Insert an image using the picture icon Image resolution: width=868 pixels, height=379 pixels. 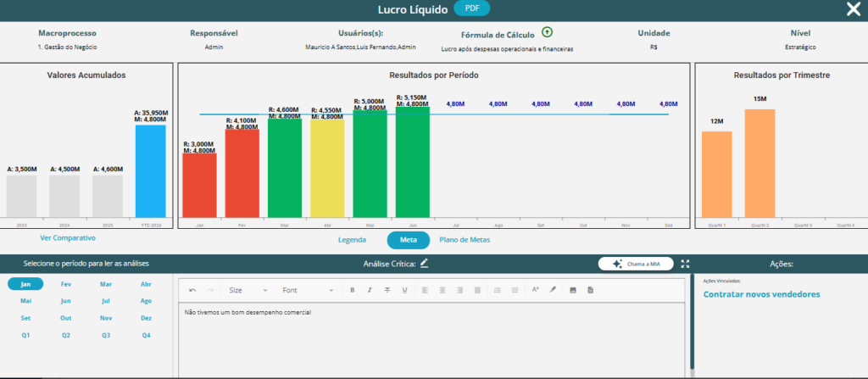pyautogui.click(x=573, y=290)
